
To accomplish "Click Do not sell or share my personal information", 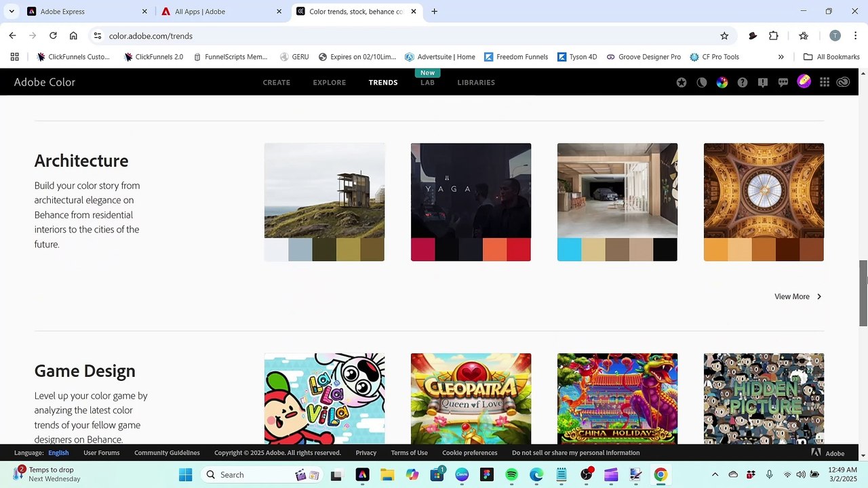I will [x=576, y=453].
